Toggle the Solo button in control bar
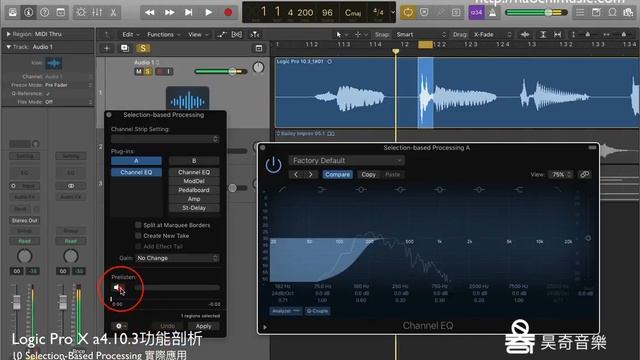This screenshot has height=360, width=640. coord(456,13)
